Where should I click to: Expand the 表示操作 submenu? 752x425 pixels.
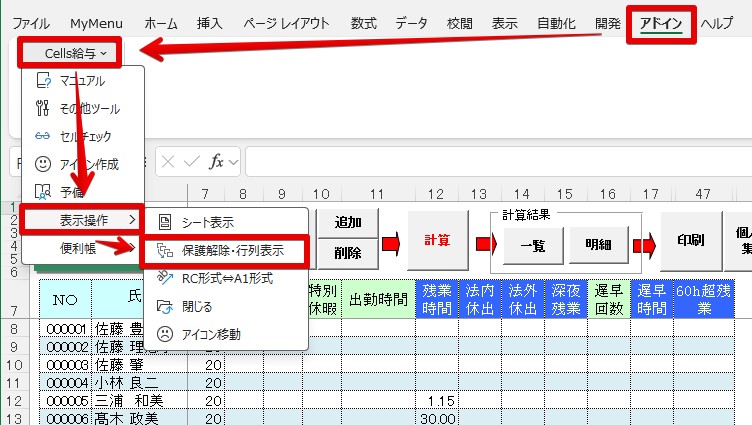click(x=84, y=218)
